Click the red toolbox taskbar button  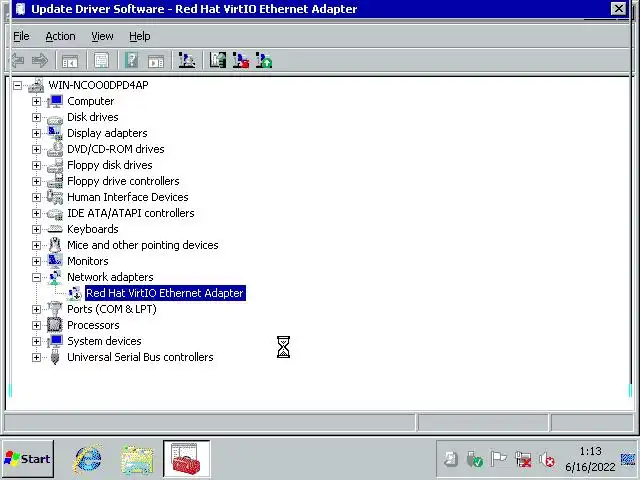187,459
